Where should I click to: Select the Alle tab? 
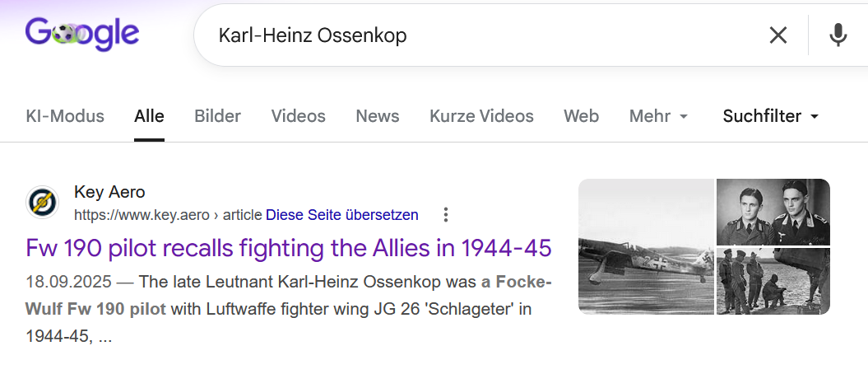coord(149,116)
